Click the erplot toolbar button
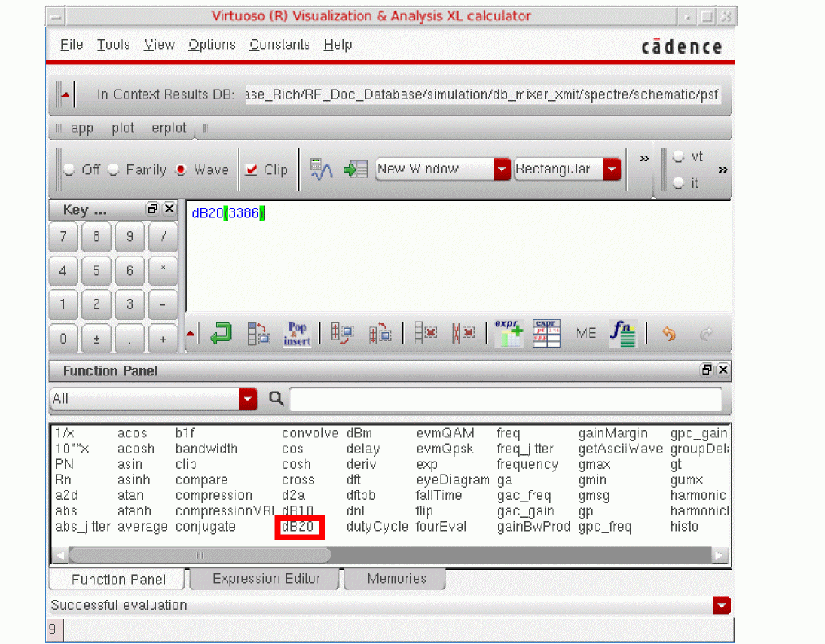The height and width of the screenshot is (644, 825). click(x=169, y=128)
